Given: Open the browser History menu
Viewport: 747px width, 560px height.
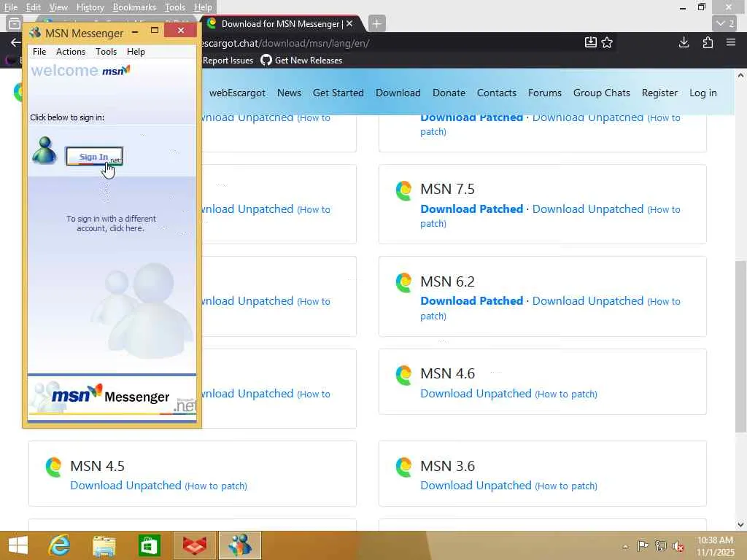Looking at the screenshot, I should (90, 7).
